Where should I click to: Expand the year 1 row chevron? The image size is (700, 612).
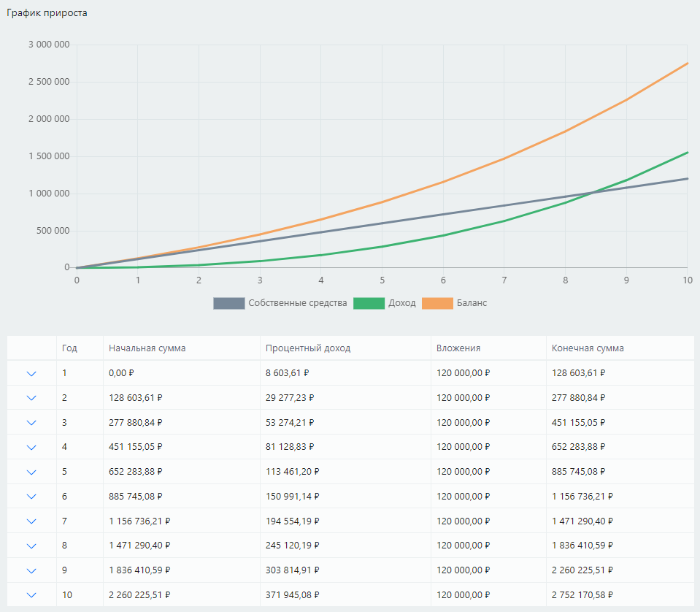(x=31, y=373)
